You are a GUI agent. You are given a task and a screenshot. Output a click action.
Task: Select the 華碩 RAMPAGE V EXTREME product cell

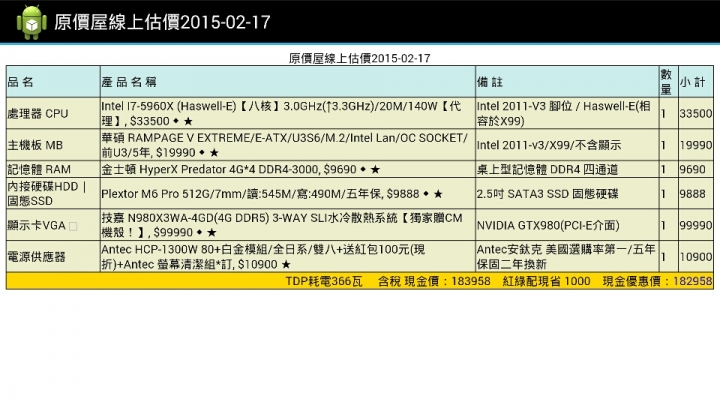[288, 145]
